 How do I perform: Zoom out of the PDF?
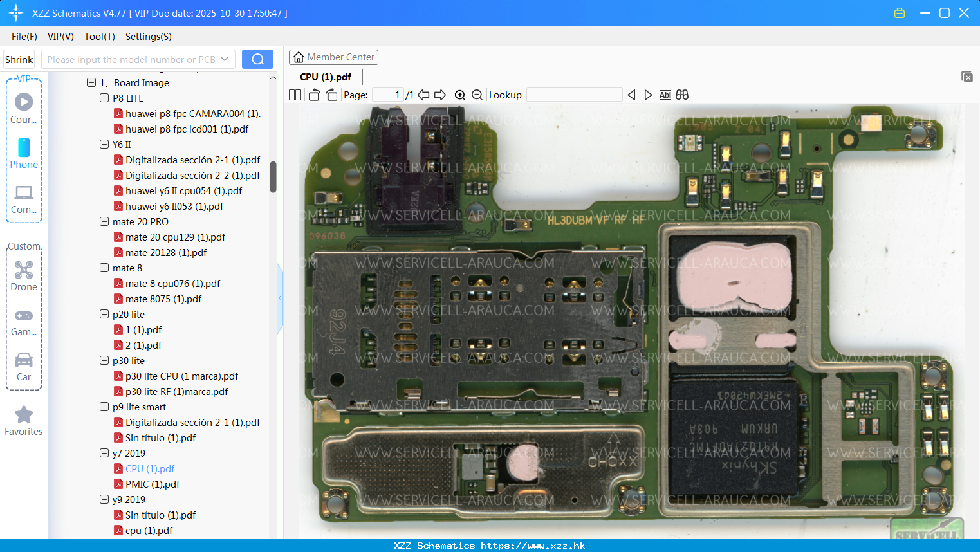477,95
